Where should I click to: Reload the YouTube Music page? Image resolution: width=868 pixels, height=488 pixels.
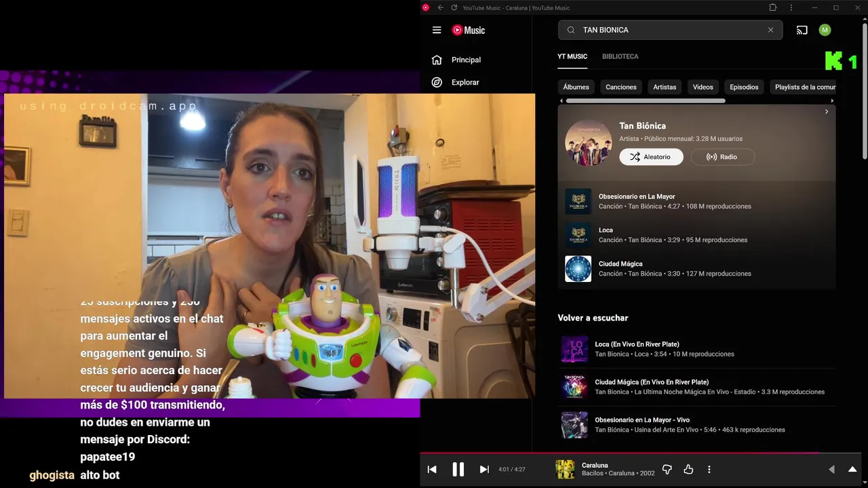point(454,7)
